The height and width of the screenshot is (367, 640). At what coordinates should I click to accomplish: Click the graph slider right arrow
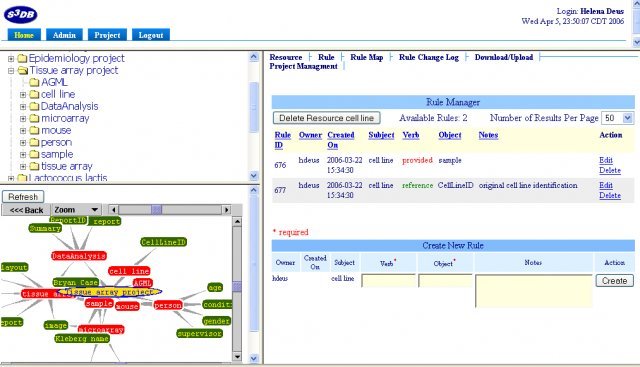pos(226,210)
